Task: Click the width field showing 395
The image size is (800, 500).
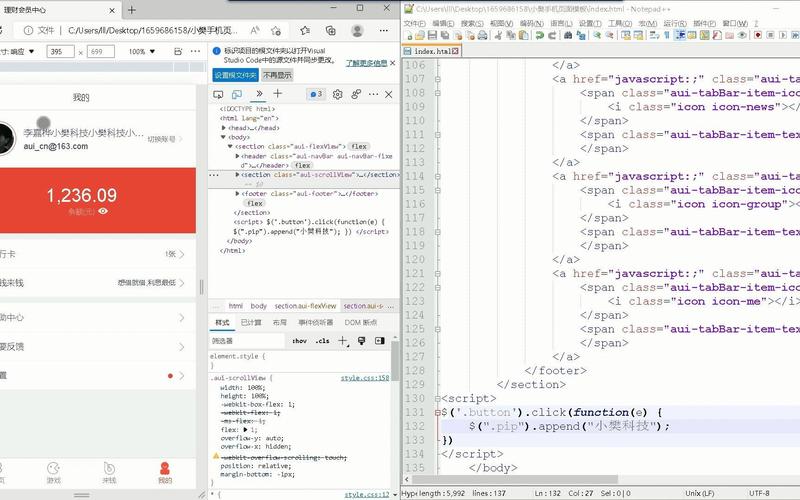Action: 60,52
